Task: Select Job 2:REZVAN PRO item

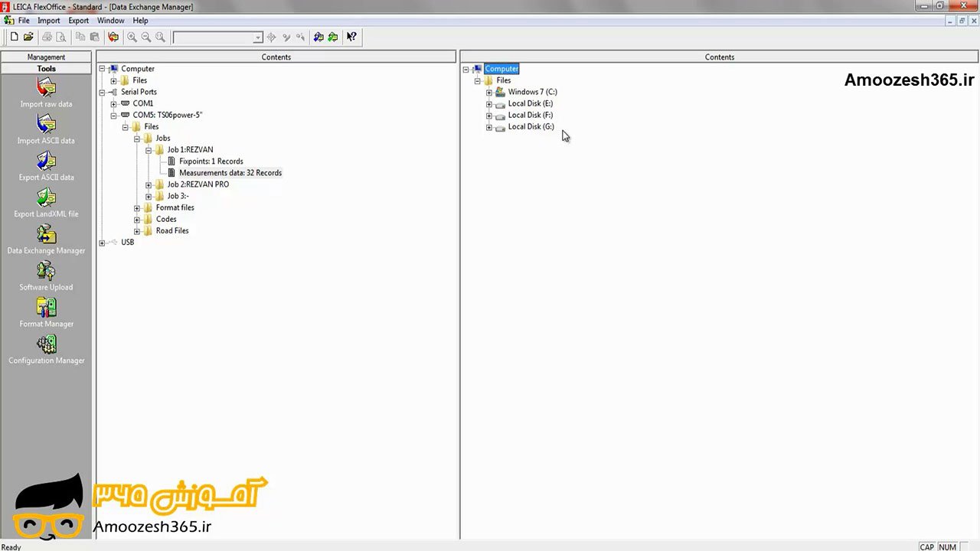Action: pos(198,184)
